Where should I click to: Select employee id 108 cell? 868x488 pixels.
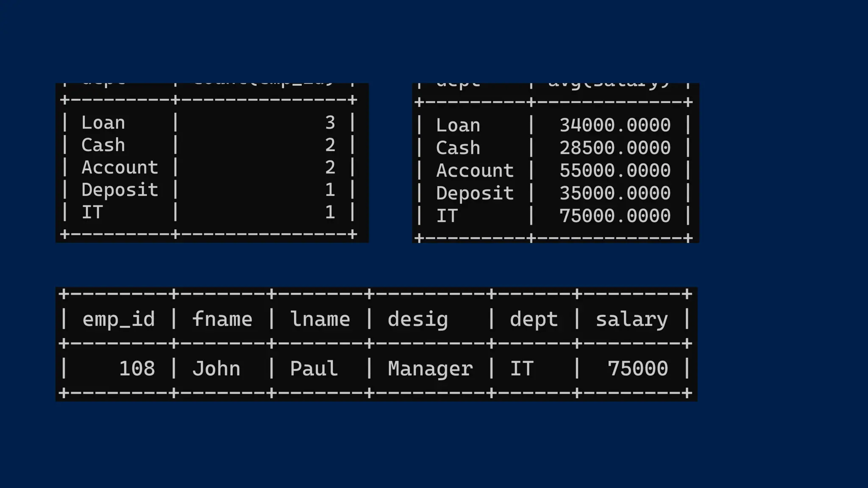[137, 369]
